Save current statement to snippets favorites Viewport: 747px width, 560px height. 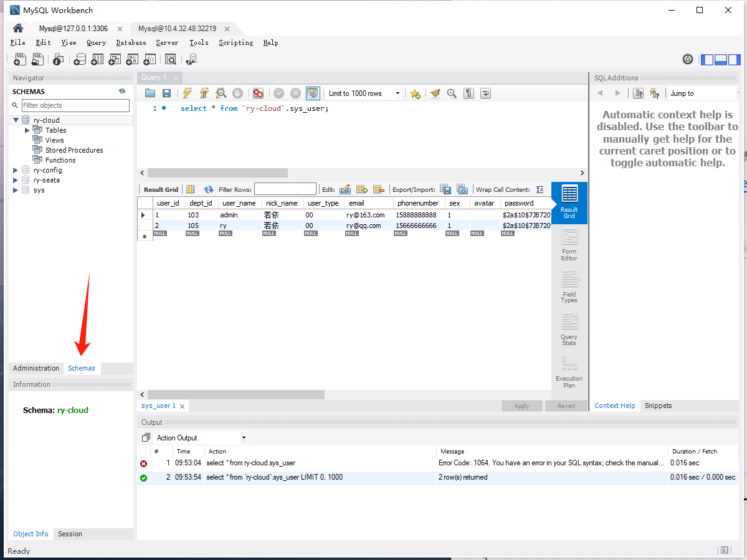point(415,93)
